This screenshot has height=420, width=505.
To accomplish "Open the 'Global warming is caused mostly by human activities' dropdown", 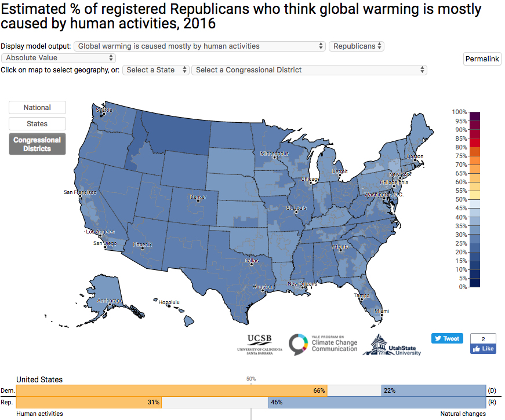I will (199, 46).
